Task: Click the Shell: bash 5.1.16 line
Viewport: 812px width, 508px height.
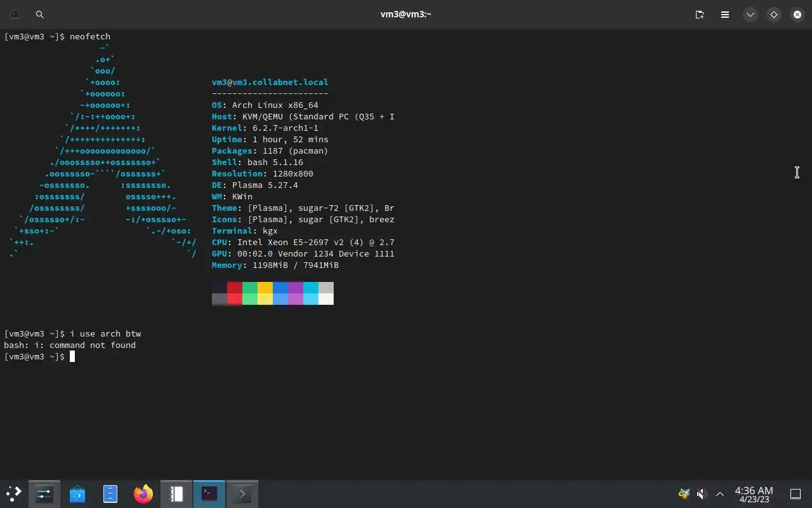Action: [258, 162]
